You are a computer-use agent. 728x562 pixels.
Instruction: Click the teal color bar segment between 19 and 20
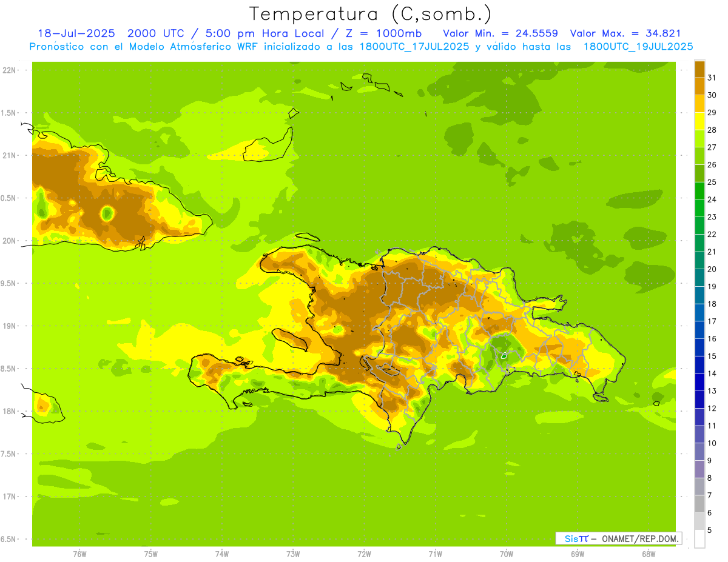point(699,278)
